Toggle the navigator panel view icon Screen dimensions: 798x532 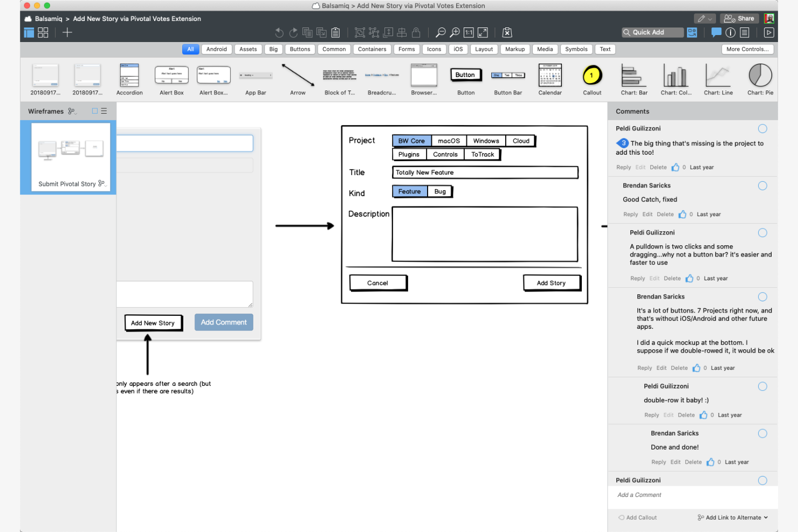(x=29, y=33)
